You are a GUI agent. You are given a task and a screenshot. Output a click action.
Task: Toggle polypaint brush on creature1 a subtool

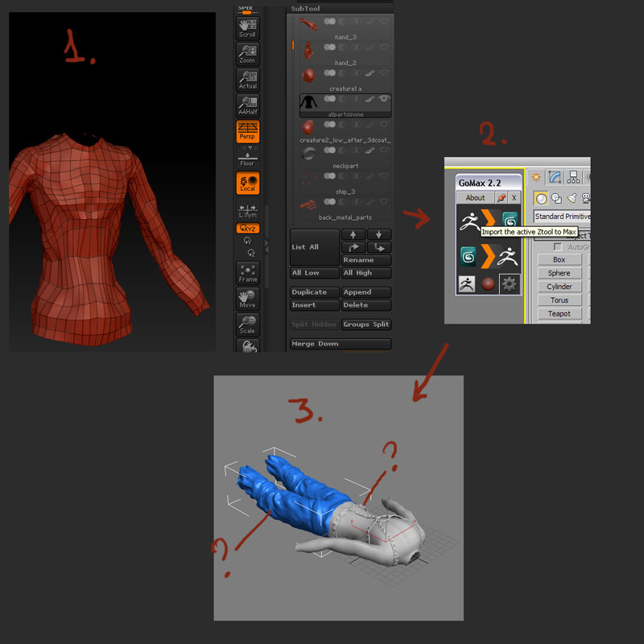point(370,72)
